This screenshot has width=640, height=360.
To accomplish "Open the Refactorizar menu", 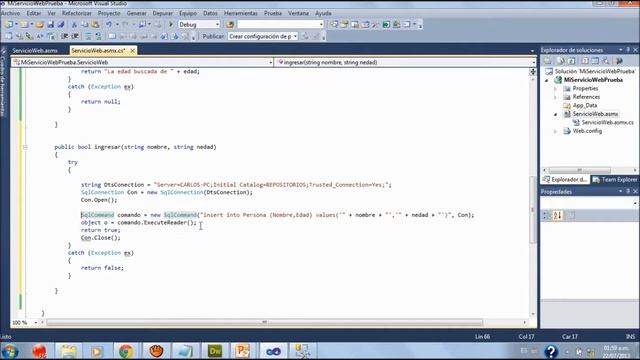I will pos(77,13).
